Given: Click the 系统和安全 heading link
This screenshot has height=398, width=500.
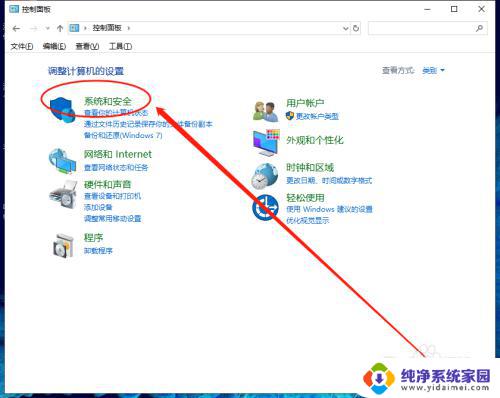Looking at the screenshot, I should 108,101.
